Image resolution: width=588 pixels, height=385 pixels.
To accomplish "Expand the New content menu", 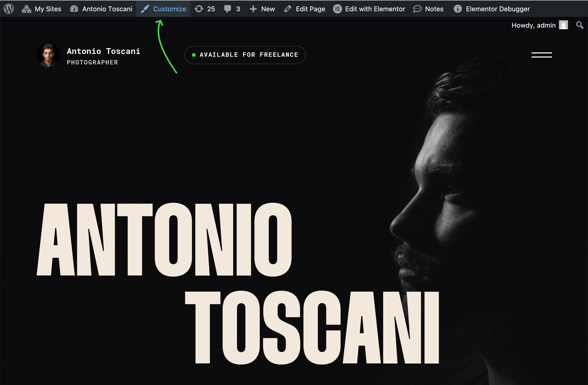I will pyautogui.click(x=268, y=9).
